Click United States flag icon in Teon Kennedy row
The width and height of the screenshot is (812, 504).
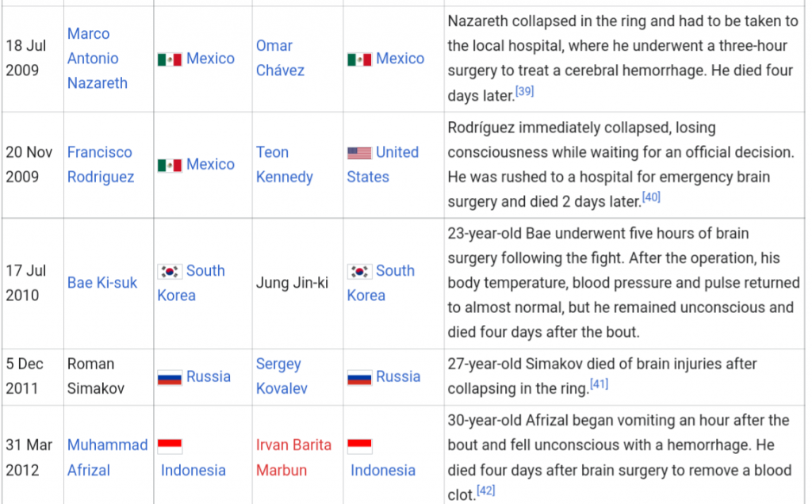click(x=359, y=153)
